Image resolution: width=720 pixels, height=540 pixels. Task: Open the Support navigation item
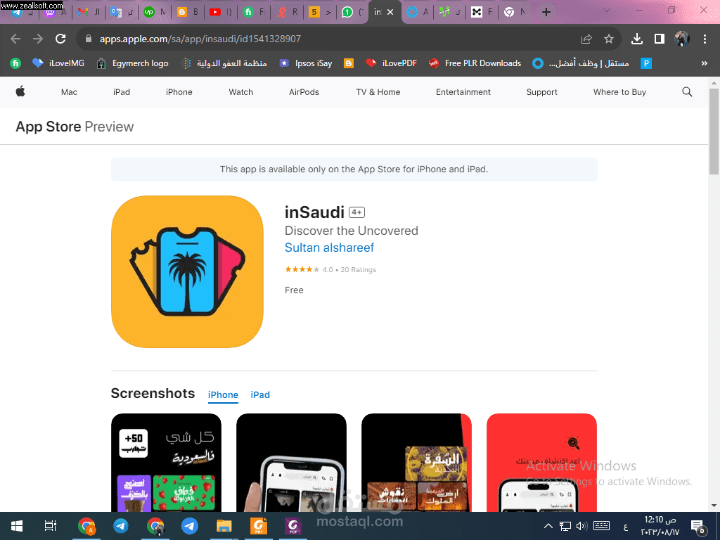[x=542, y=92]
